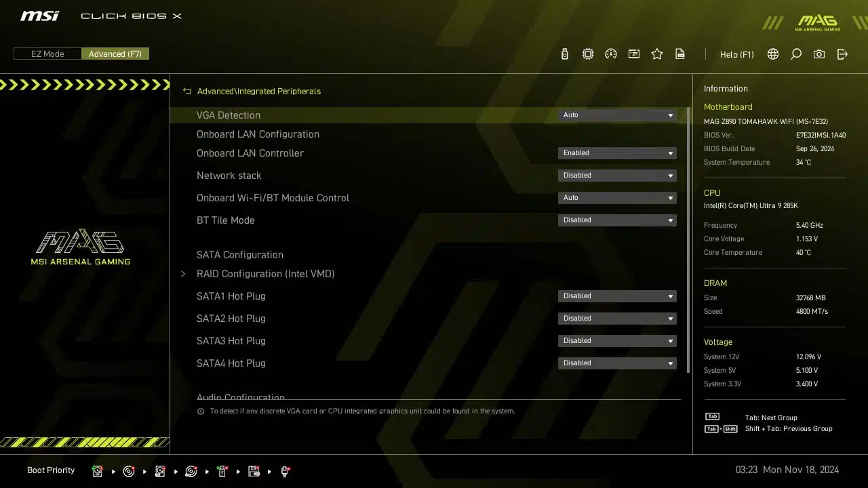868x488 pixels.
Task: Select fourth boot device USB disc icon
Action: coord(191,471)
